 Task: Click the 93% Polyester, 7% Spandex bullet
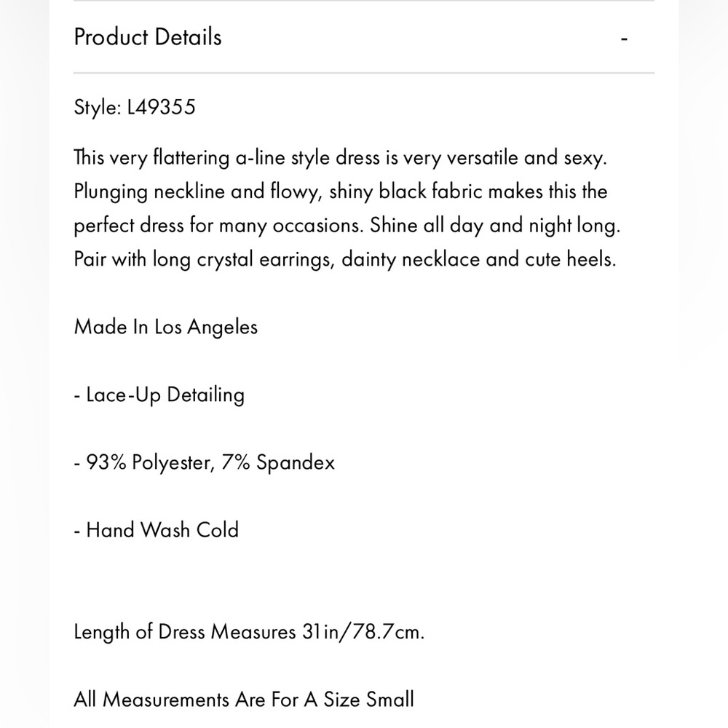click(205, 463)
